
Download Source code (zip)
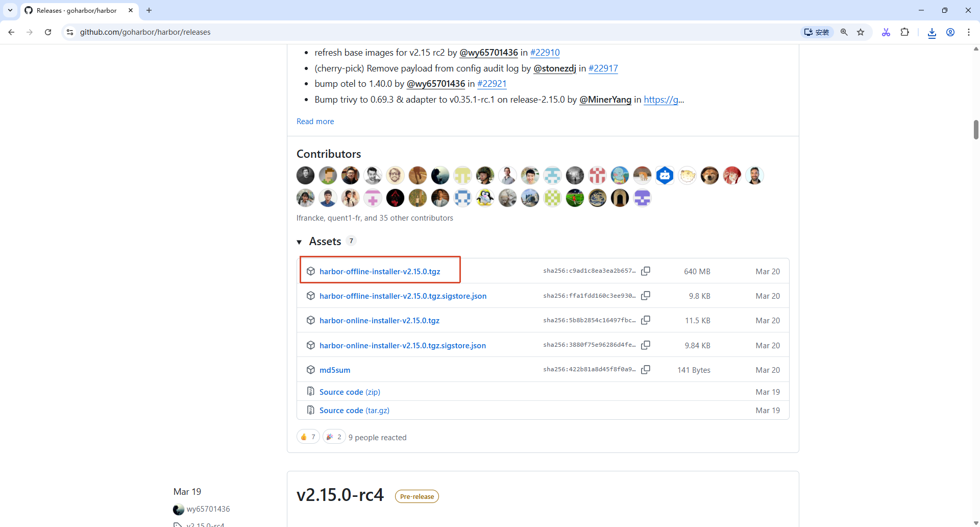[x=350, y=392]
